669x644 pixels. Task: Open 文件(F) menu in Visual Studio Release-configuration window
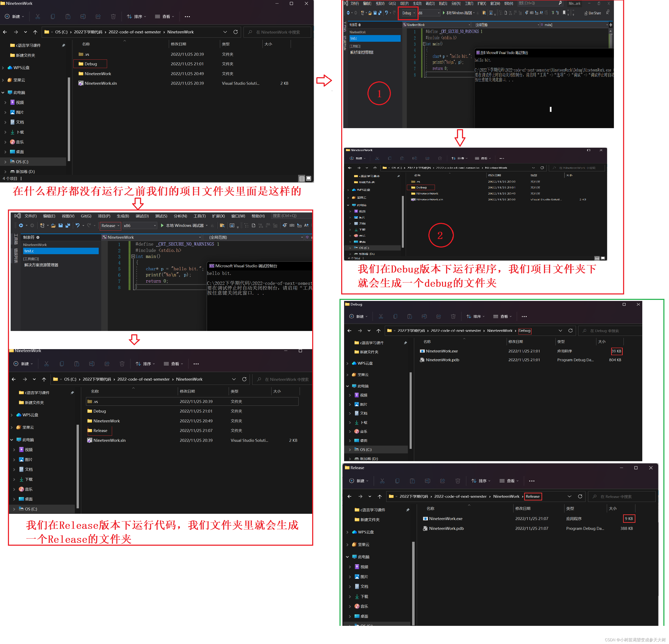click(30, 216)
